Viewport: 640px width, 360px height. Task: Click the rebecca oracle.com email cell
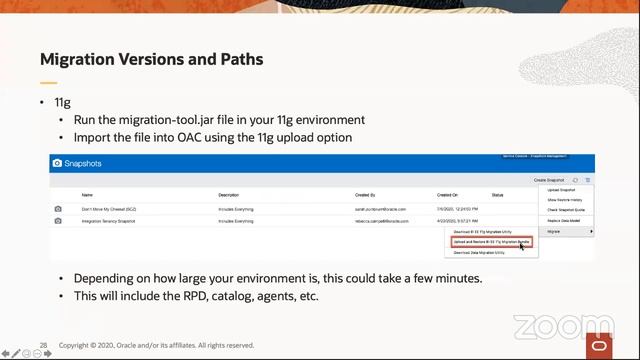[382, 221]
